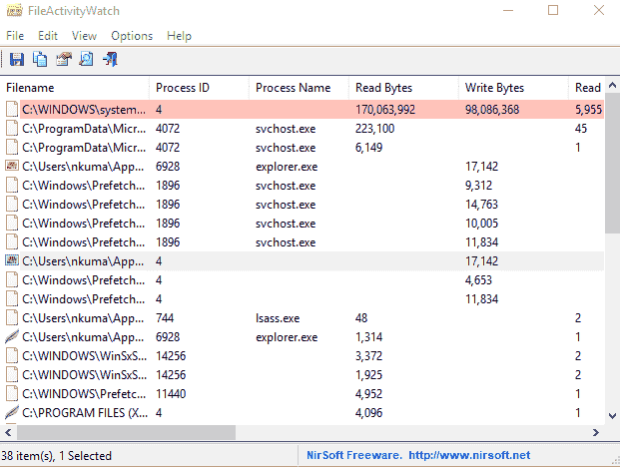Image resolution: width=620 pixels, height=467 pixels.
Task: Click the Read Bytes value 4,096
Action: tap(369, 413)
